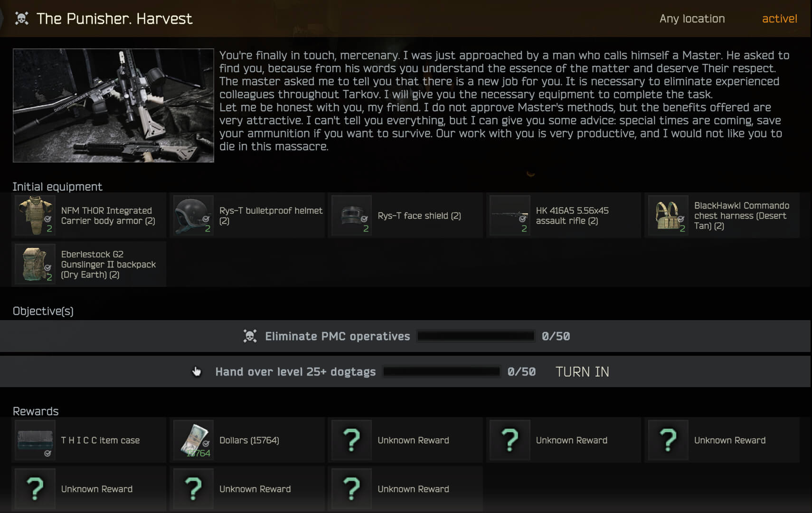Inspect the Rys-T face shield icon
The width and height of the screenshot is (812, 513).
point(351,215)
